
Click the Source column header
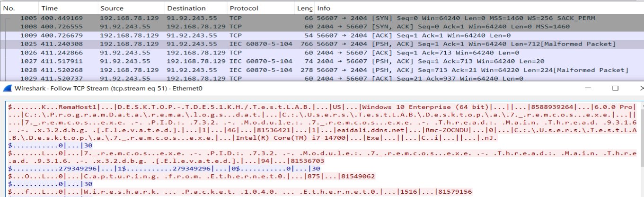(112, 8)
